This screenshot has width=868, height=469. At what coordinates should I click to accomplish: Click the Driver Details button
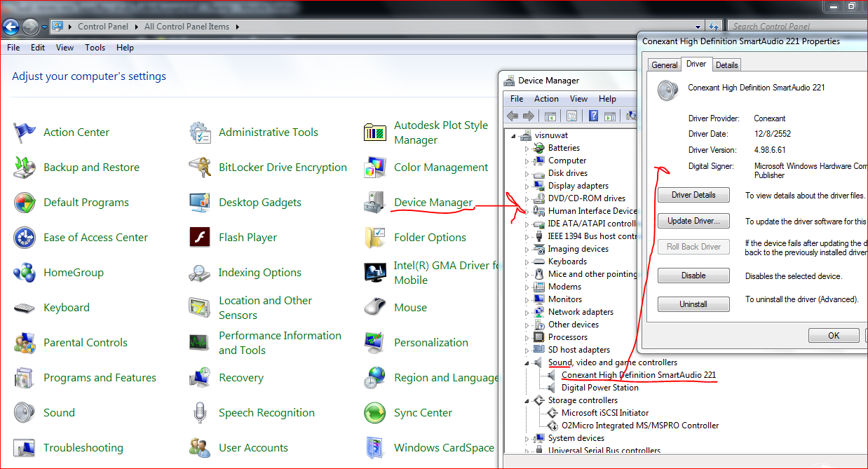[x=693, y=195]
